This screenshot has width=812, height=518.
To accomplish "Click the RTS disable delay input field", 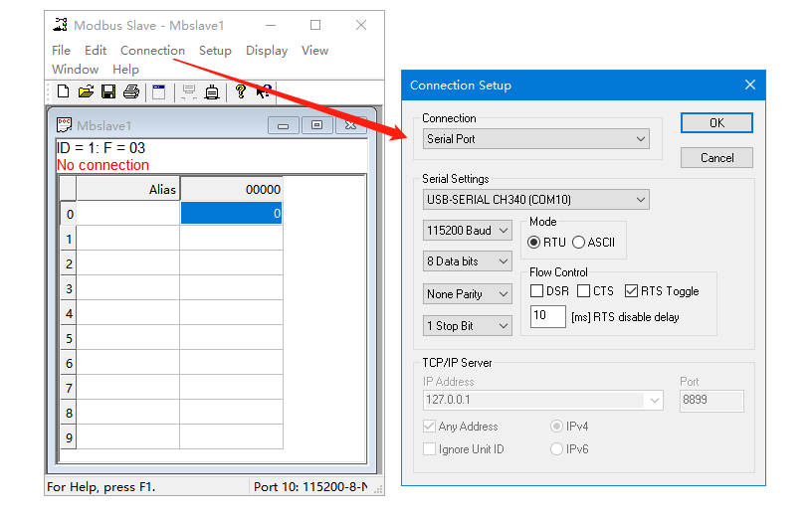I will click(x=547, y=316).
